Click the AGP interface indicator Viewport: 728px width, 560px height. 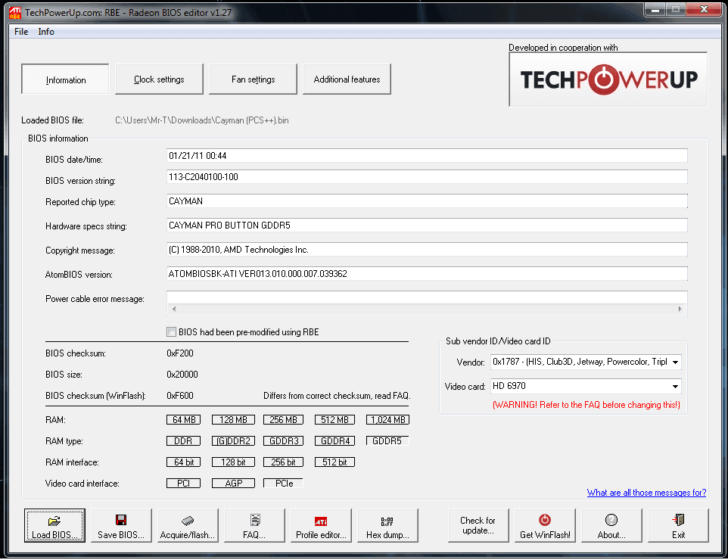pyautogui.click(x=233, y=484)
